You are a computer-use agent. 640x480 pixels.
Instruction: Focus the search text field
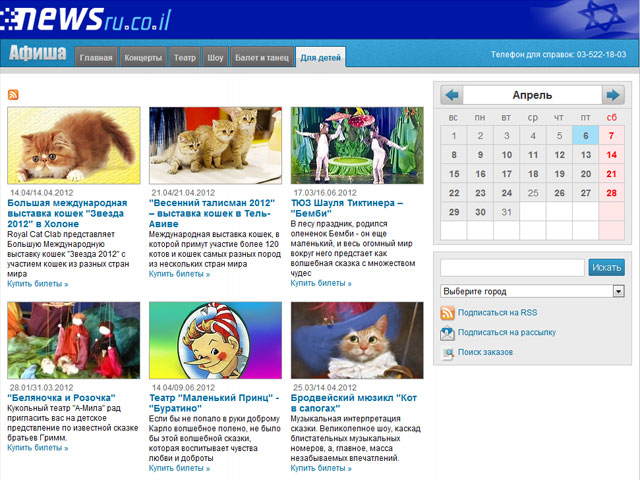(512, 268)
